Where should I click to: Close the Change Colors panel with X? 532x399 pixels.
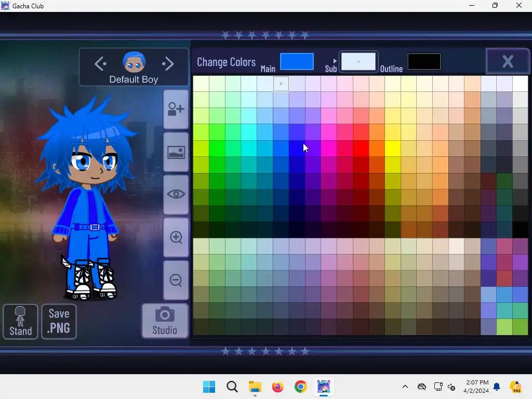508,61
